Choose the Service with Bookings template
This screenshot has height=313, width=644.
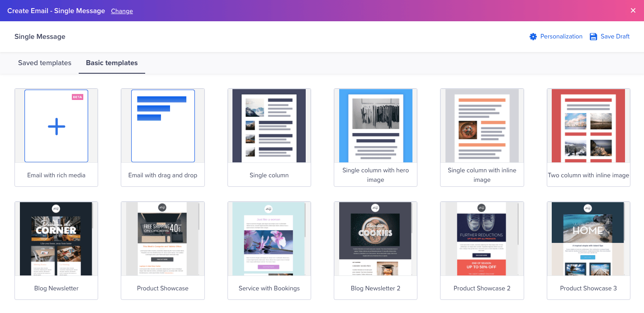coord(269,239)
